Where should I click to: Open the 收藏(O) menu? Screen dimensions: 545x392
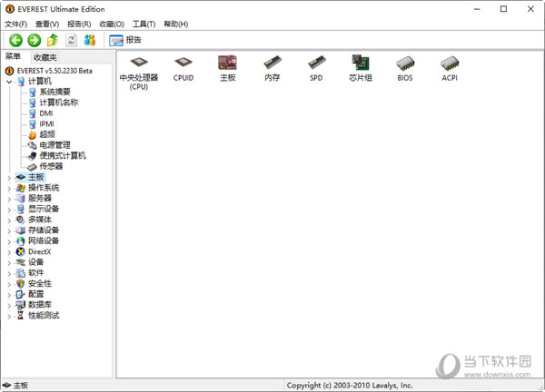(x=112, y=24)
